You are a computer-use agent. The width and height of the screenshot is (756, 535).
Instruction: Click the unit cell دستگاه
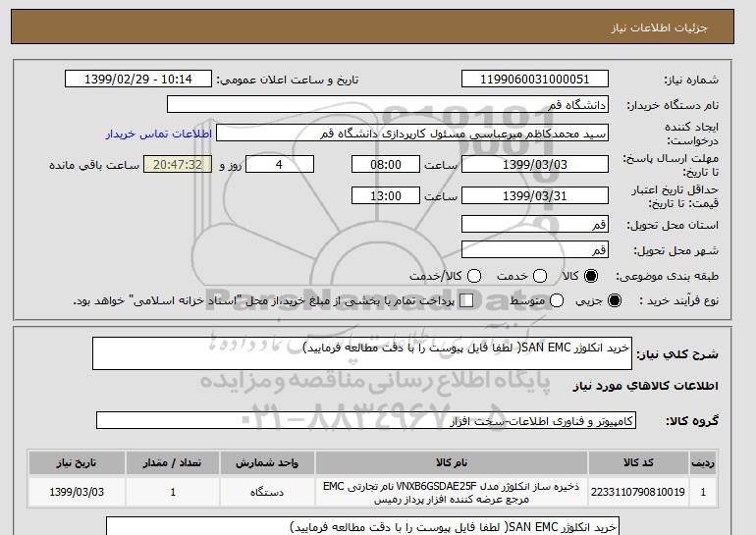[x=267, y=492]
